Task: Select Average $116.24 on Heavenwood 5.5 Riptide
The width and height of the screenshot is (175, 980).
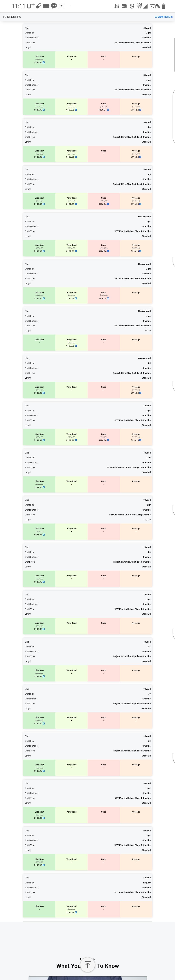Action: [135, 393]
